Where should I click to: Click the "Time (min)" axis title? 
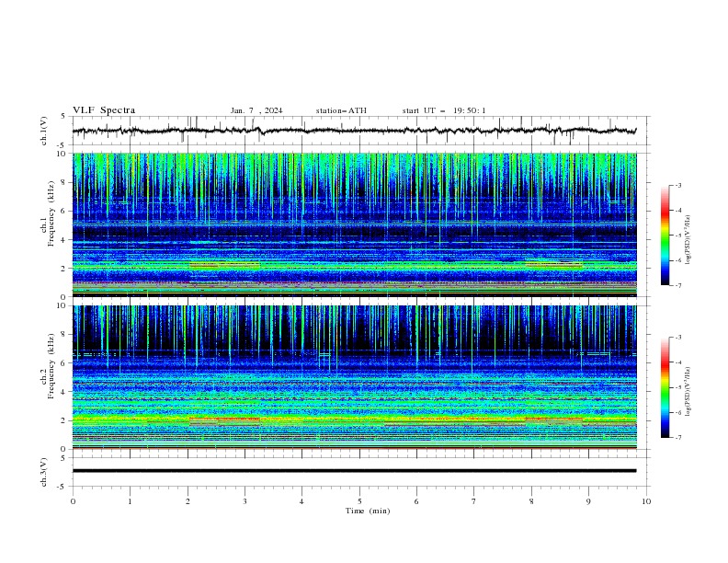(x=368, y=511)
